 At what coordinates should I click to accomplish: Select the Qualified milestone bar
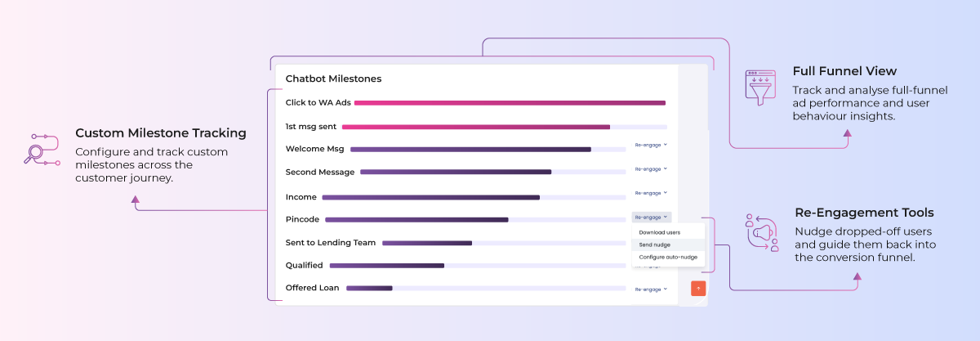[x=386, y=266]
